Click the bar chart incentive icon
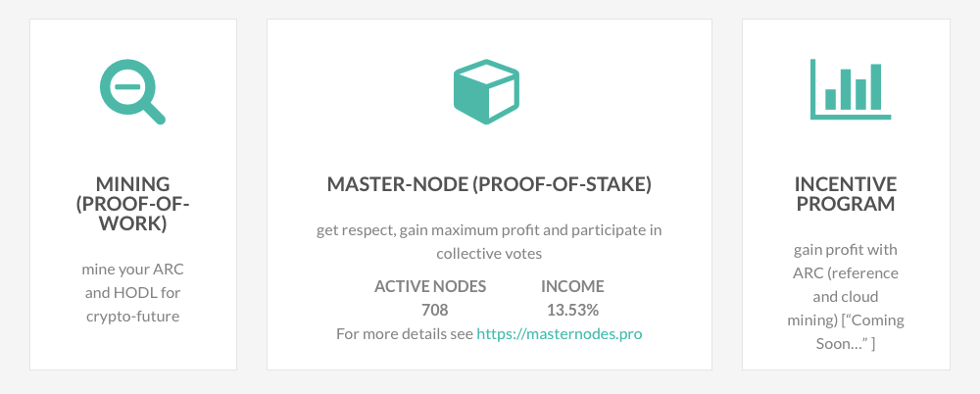This screenshot has width=980, height=394. pos(851,89)
